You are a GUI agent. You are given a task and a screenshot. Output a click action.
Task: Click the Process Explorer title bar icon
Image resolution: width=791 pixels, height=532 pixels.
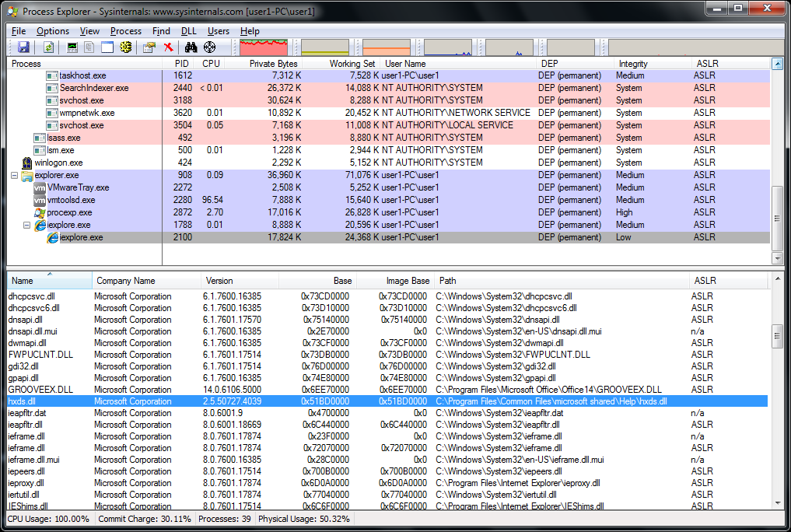point(12,11)
